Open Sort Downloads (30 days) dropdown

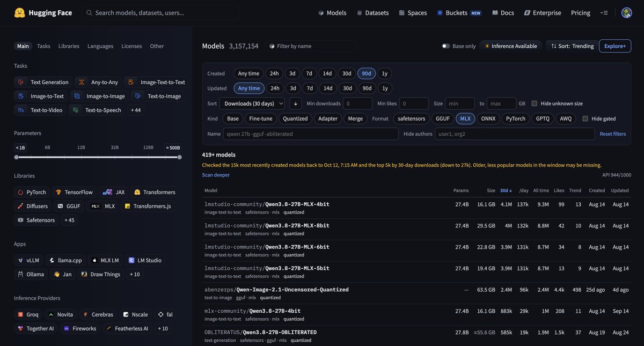tap(252, 104)
